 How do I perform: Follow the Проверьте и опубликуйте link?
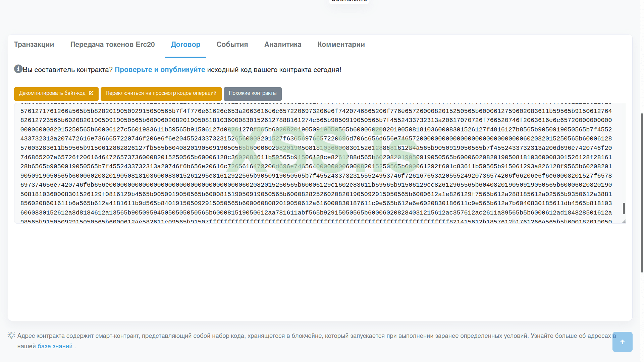pos(160,70)
